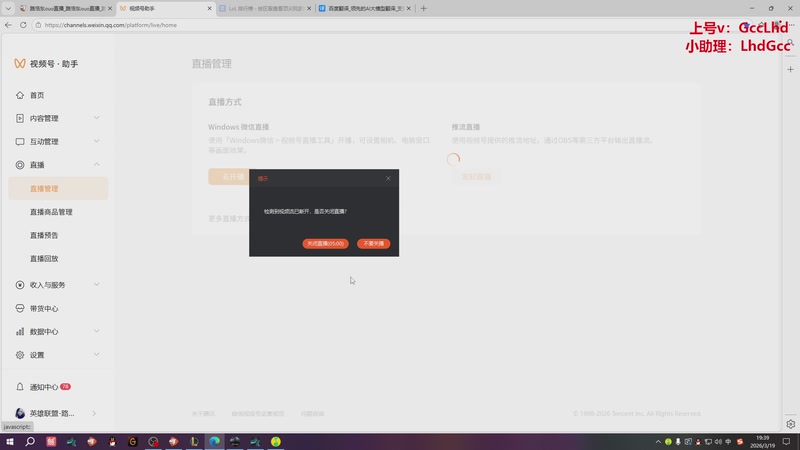Open the account arrow next to 英雄联盟-路...
This screenshot has width=800, height=450.
point(94,413)
